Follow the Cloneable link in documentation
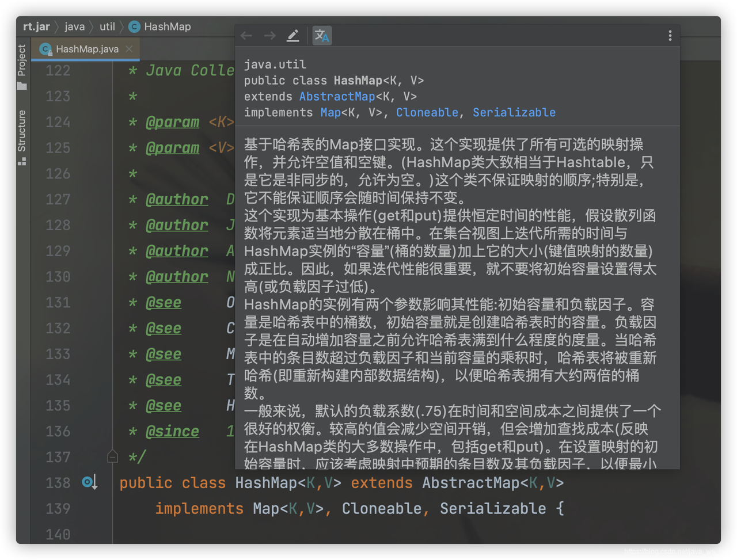 click(x=427, y=112)
